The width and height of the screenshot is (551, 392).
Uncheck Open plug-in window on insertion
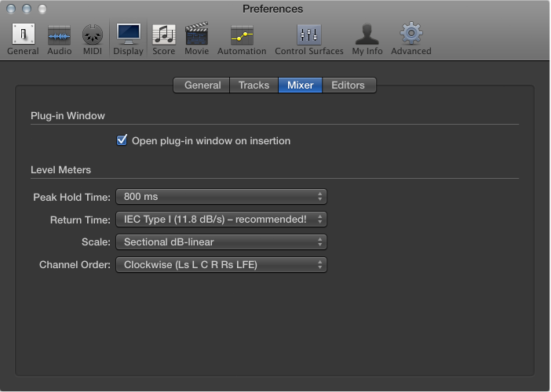[122, 140]
